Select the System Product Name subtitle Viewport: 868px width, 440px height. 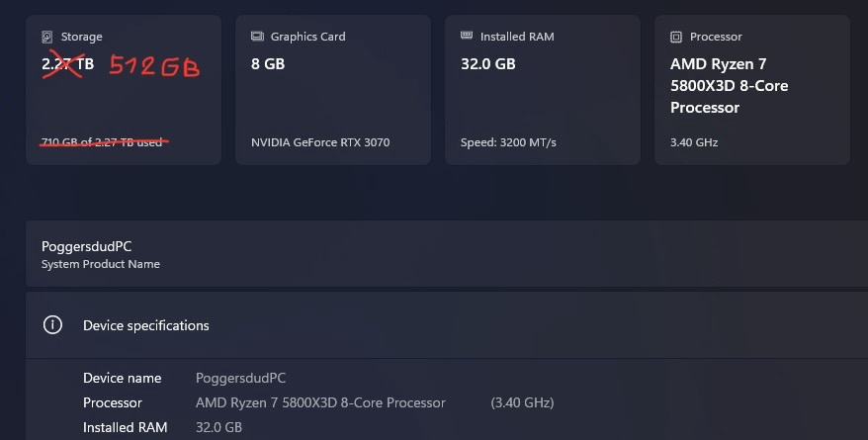(x=100, y=264)
